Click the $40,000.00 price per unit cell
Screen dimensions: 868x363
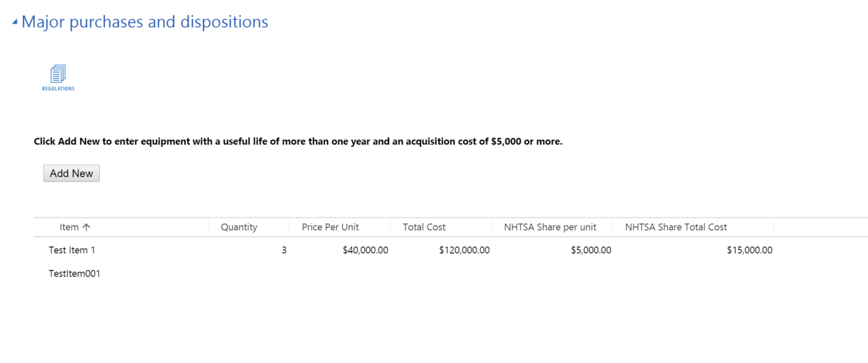(x=365, y=251)
